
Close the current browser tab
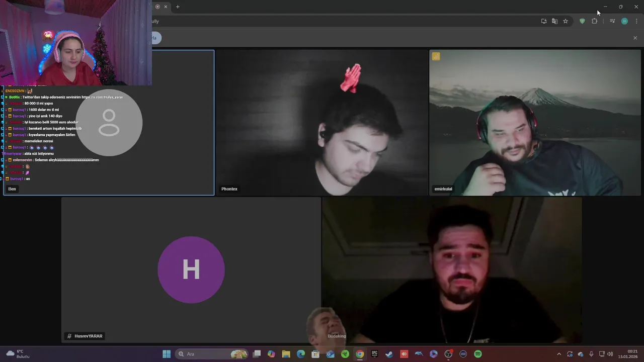(x=166, y=7)
